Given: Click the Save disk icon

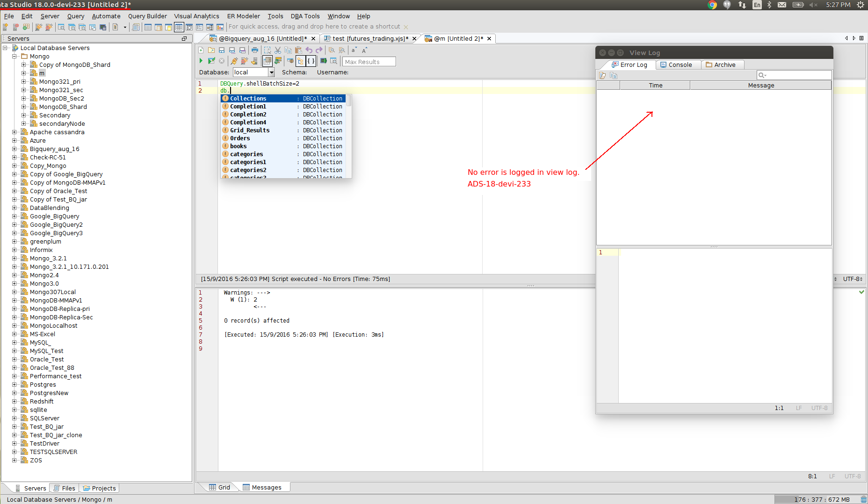Looking at the screenshot, I should coord(222,50).
